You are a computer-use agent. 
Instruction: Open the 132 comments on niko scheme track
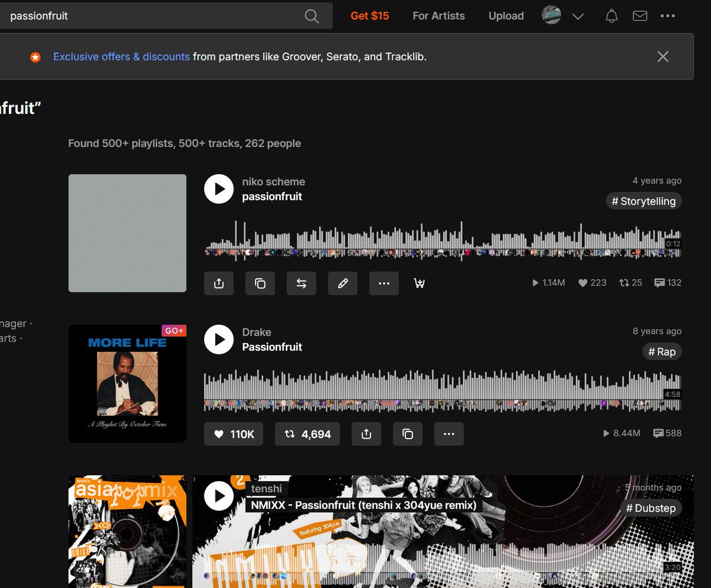668,283
